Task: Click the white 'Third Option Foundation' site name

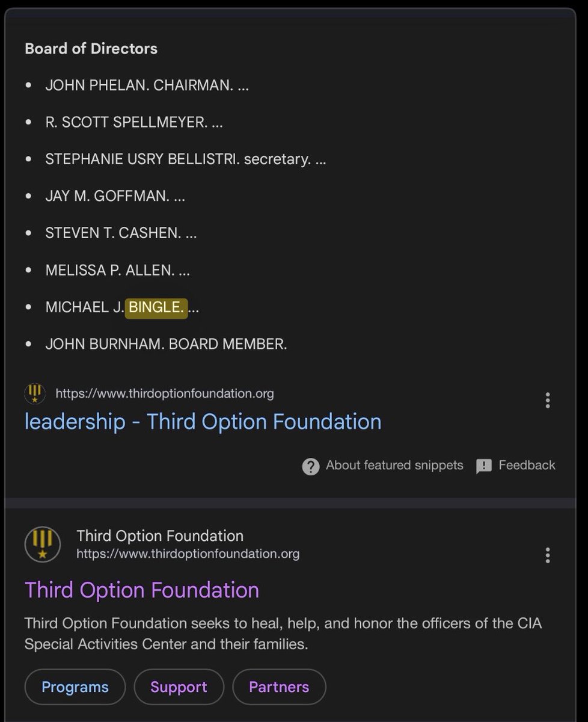Action: tap(160, 535)
